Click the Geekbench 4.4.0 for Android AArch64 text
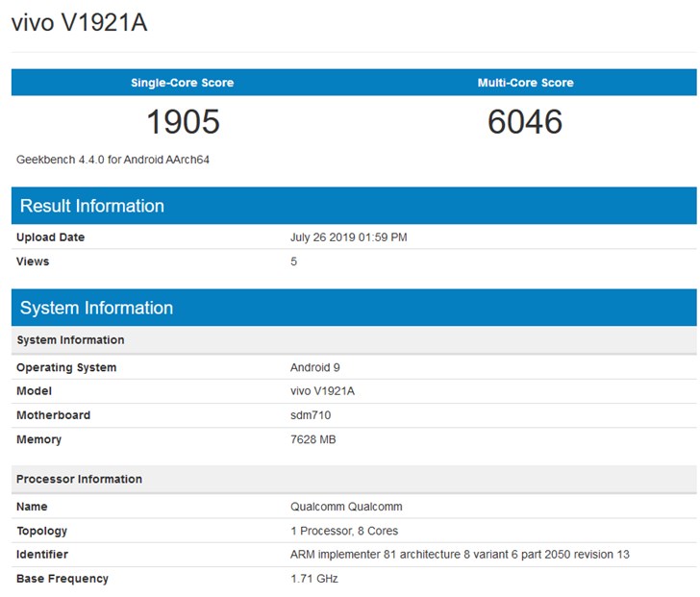Viewport: 700px width, 597px height. tap(112, 160)
